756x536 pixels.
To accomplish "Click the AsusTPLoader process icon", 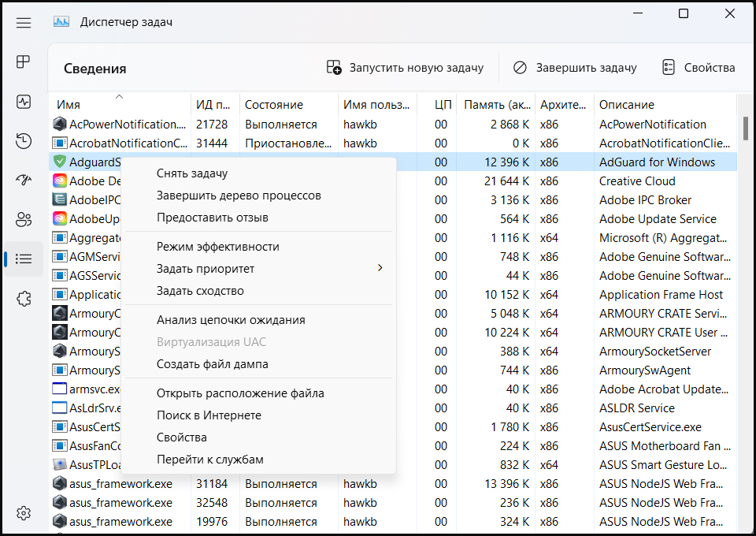I will tap(59, 464).
